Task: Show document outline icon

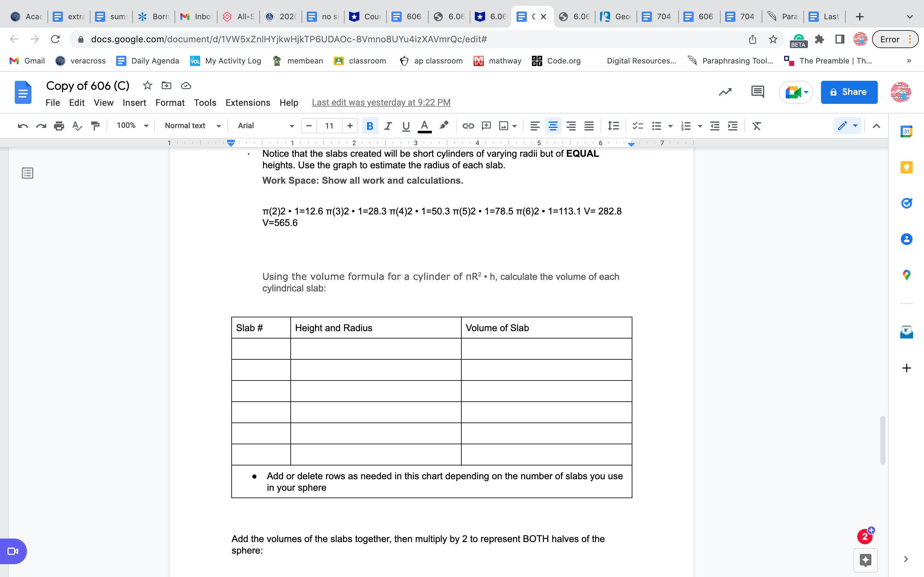Action: (x=28, y=173)
